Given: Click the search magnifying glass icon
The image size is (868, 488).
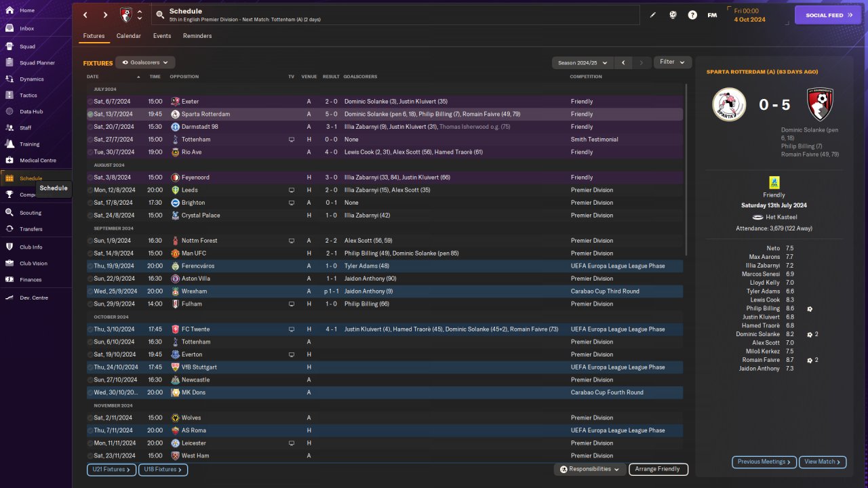Looking at the screenshot, I should click(x=159, y=15).
